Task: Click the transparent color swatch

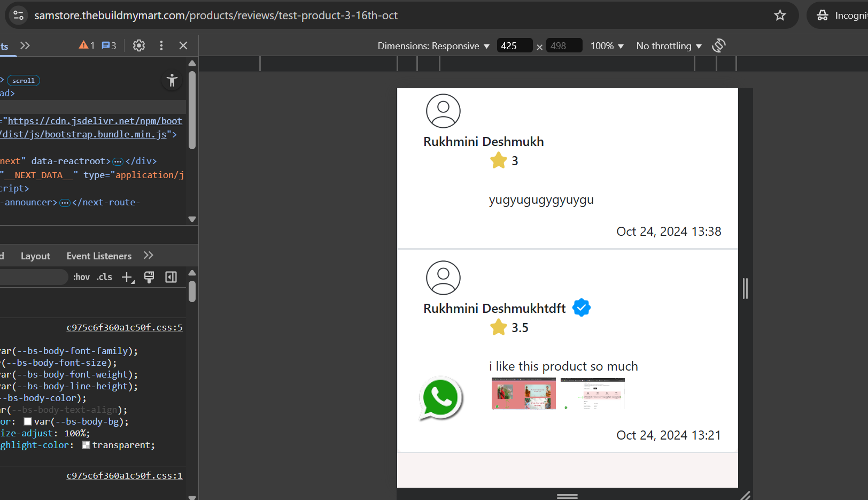Action: pyautogui.click(x=86, y=445)
